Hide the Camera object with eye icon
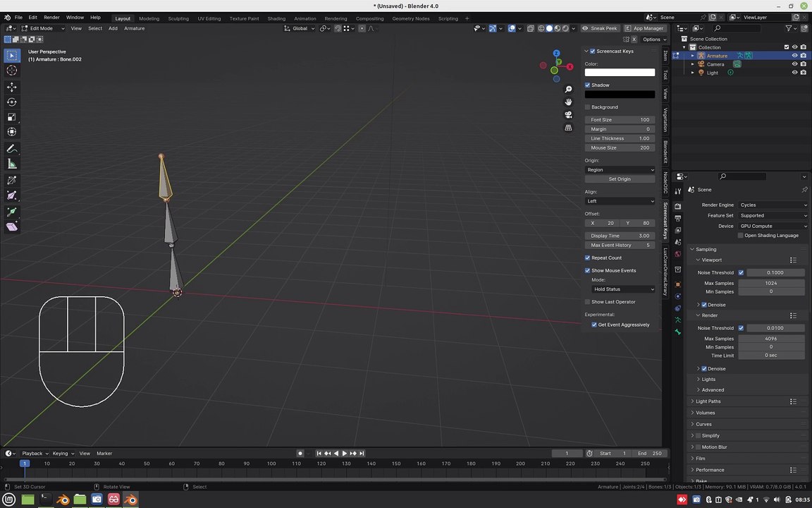Image resolution: width=812 pixels, height=508 pixels. [x=795, y=64]
